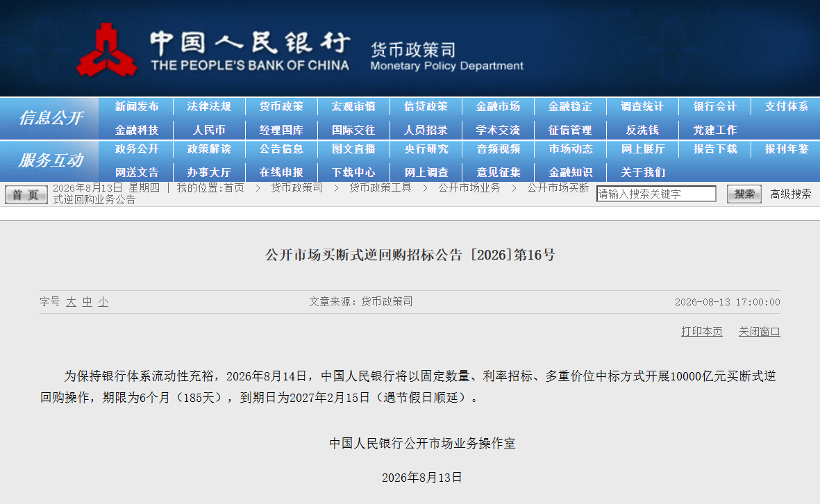Follow the 货币政策工具 breadcrumb link

(x=380, y=187)
